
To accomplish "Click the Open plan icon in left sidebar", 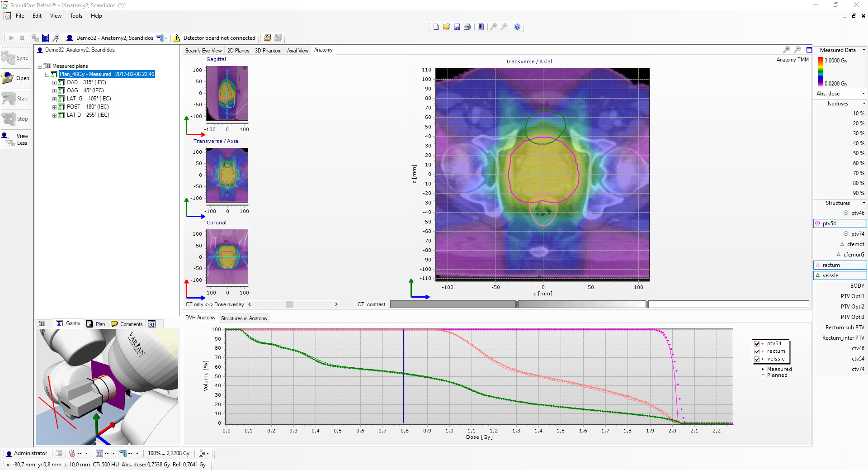I will pyautogui.click(x=9, y=78).
